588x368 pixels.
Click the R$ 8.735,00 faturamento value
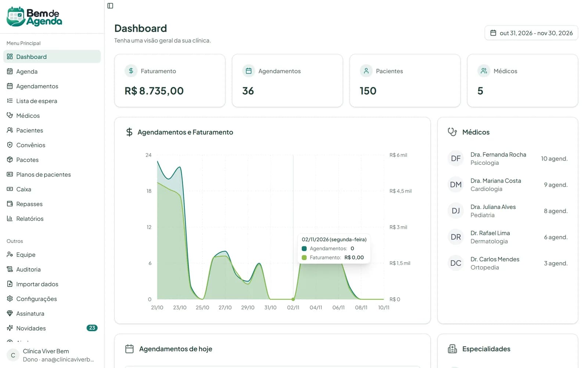tap(154, 91)
